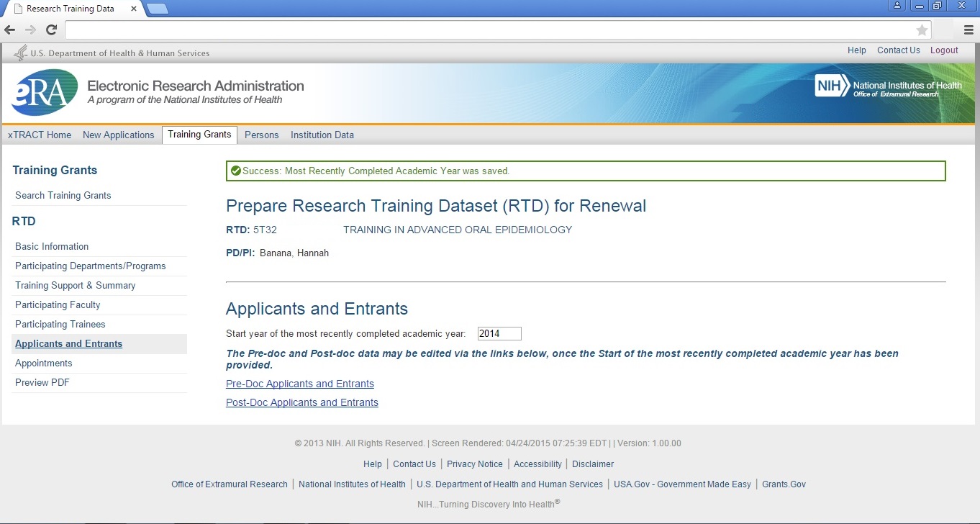Open Training Support & Summary
Viewport: 980px width, 524px height.
(x=76, y=285)
